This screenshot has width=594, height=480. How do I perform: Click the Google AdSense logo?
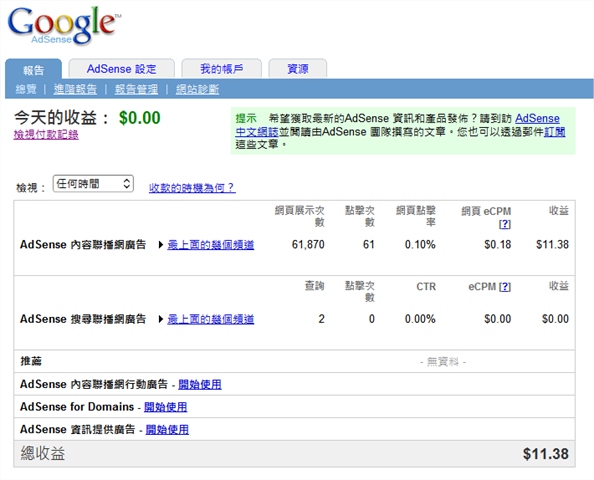pos(64,26)
